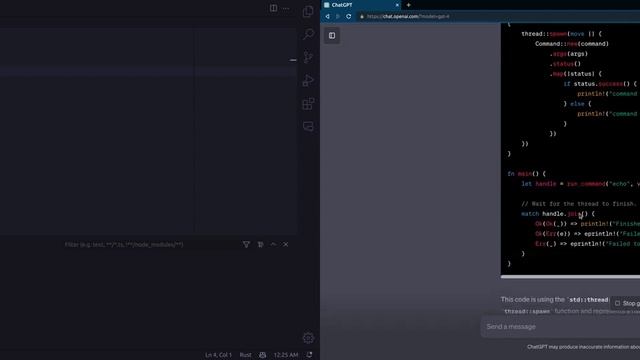Click the 12:25 AM status bar entry
Image resolution: width=640 pixels, height=360 pixels.
[286, 355]
